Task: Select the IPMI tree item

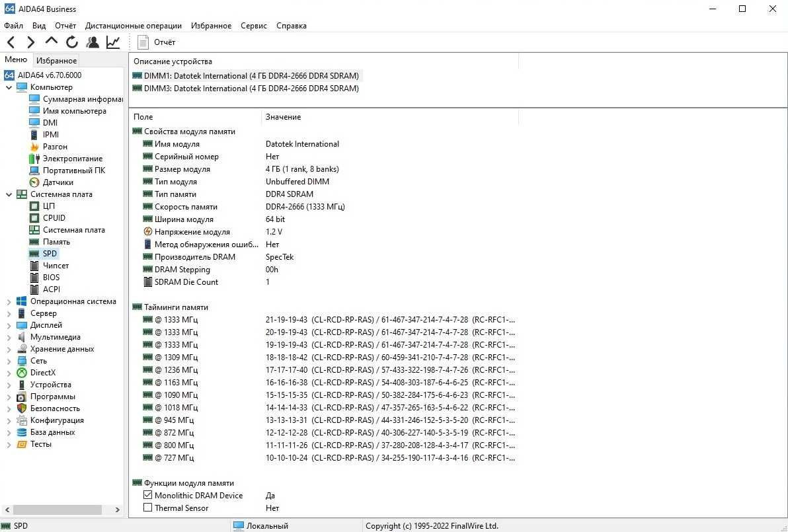Action: [44, 135]
